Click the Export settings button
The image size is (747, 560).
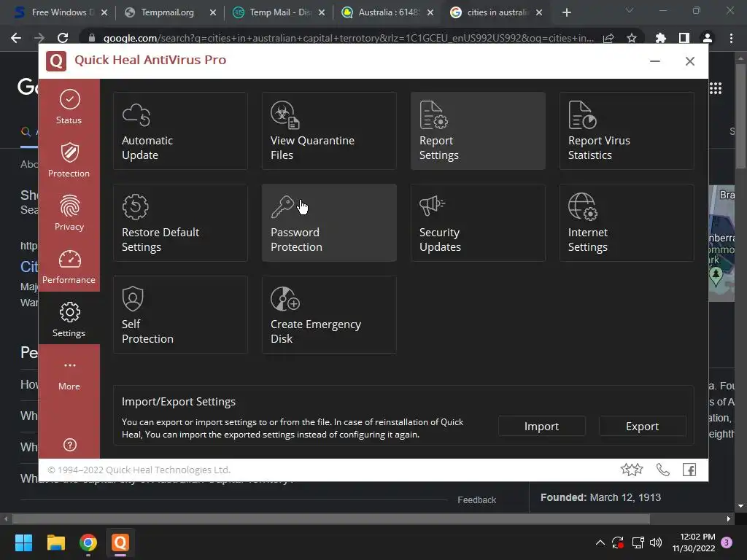(642, 426)
